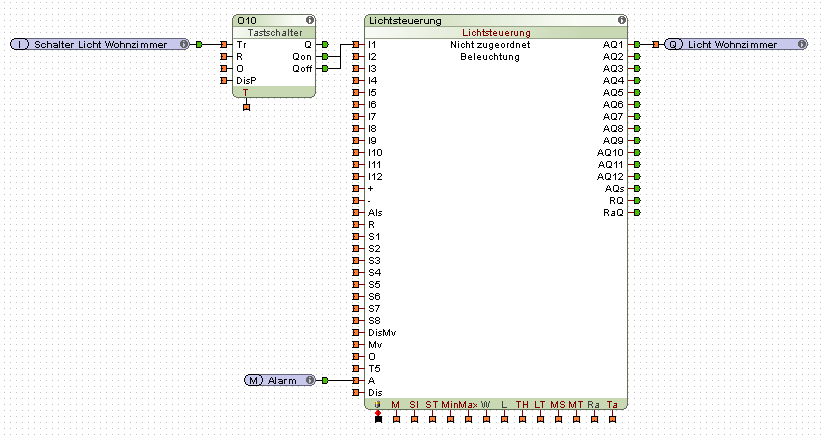Click the RQ output pin
This screenshot has height=440, width=824.
[x=637, y=201]
